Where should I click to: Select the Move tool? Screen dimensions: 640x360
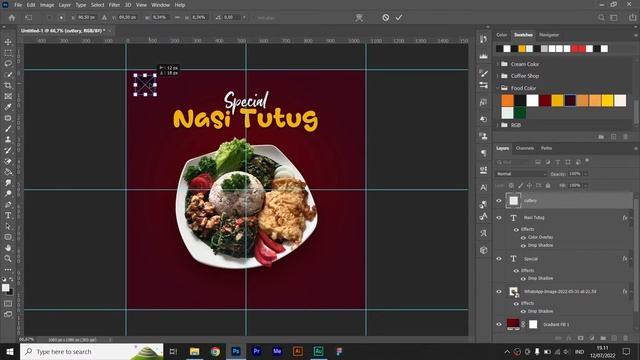[8, 42]
